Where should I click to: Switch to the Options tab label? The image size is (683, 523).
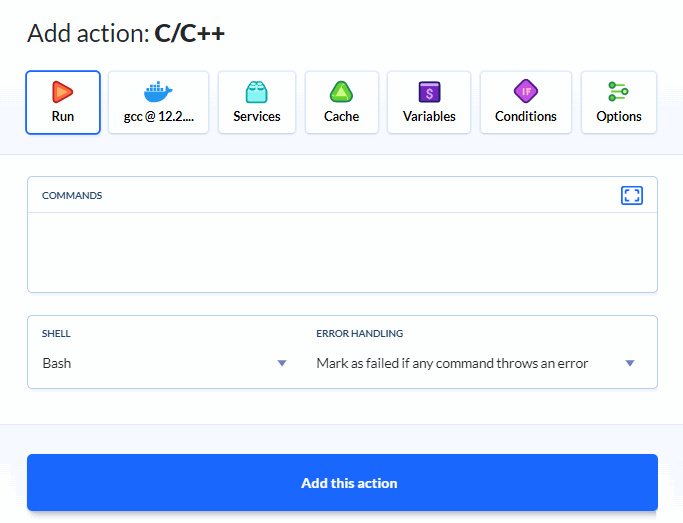[619, 116]
